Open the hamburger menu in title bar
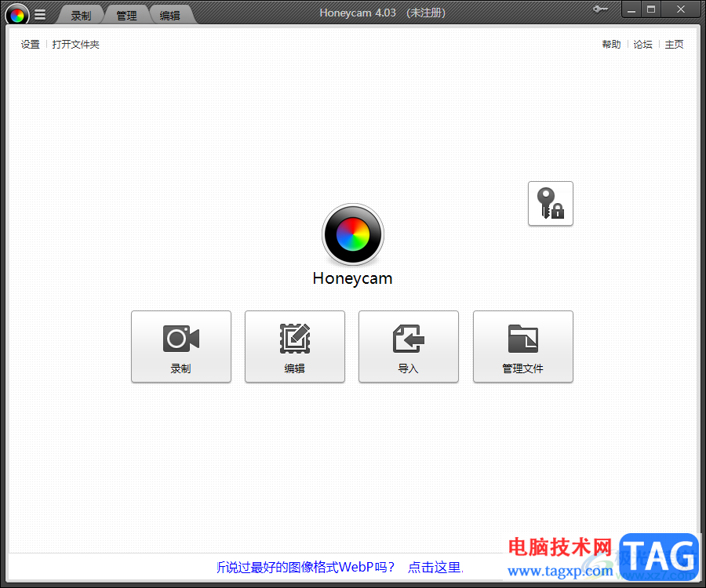Image resolution: width=706 pixels, height=588 pixels. [x=40, y=15]
